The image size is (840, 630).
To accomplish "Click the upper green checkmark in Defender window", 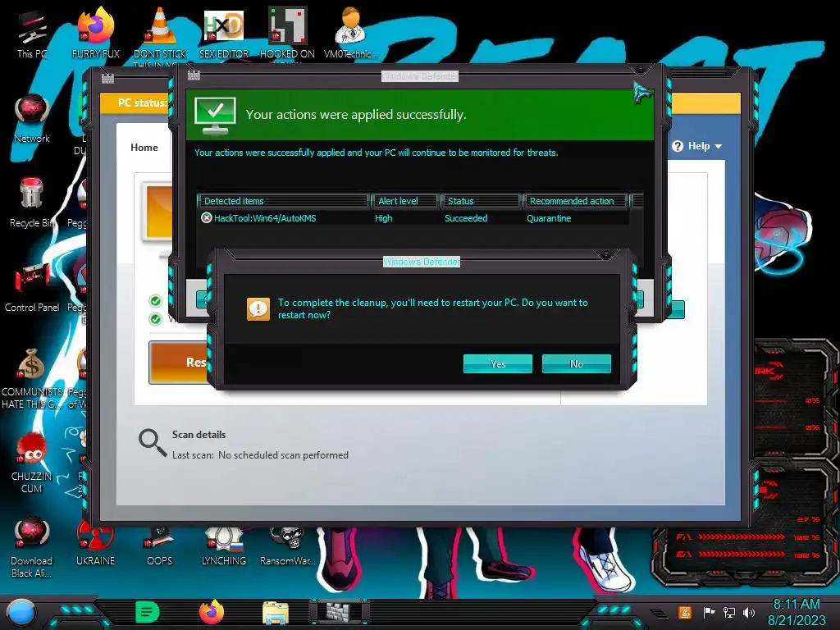I will click(x=155, y=301).
